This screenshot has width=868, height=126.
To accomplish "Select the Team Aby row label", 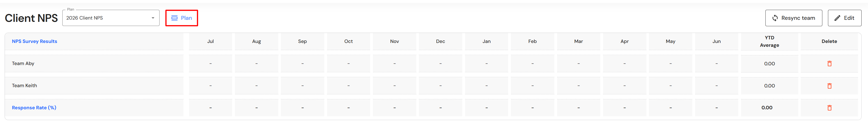I will (x=23, y=64).
